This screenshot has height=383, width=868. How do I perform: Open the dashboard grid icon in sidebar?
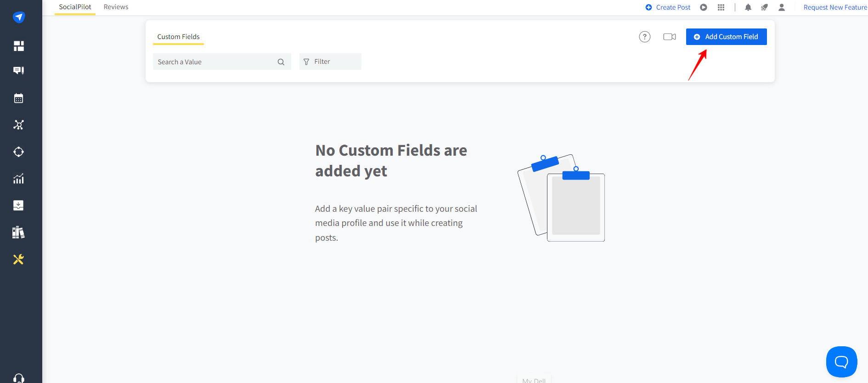19,46
